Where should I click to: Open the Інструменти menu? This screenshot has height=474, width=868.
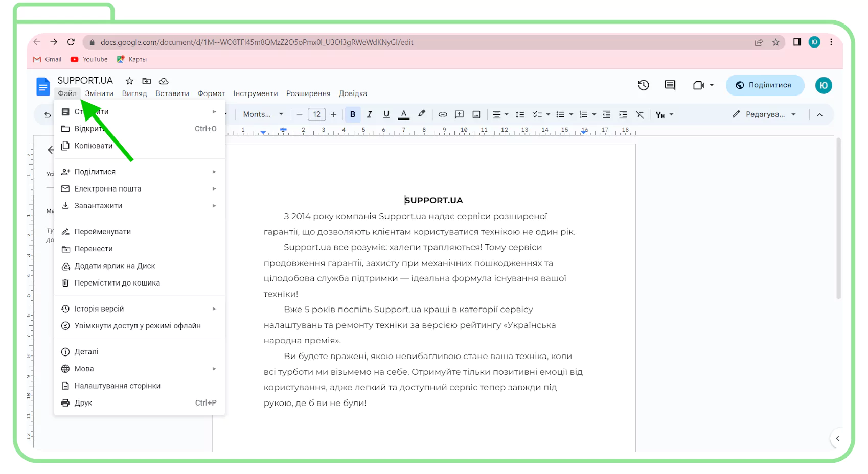point(256,93)
